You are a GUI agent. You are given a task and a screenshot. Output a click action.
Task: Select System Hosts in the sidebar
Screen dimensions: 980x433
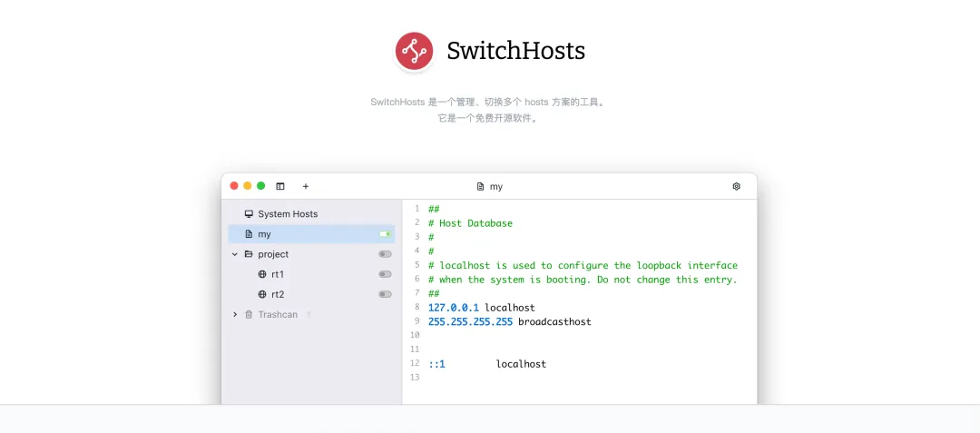pyautogui.click(x=311, y=213)
